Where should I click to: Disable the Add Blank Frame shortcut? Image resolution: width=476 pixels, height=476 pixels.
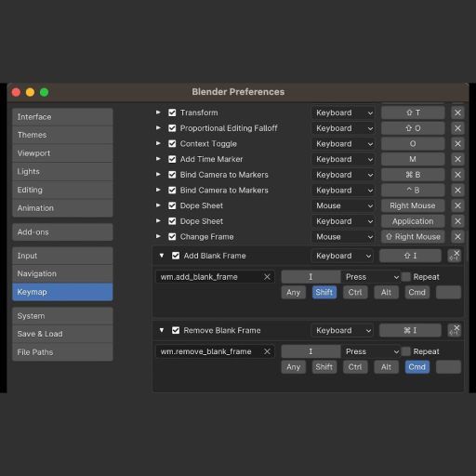click(176, 256)
